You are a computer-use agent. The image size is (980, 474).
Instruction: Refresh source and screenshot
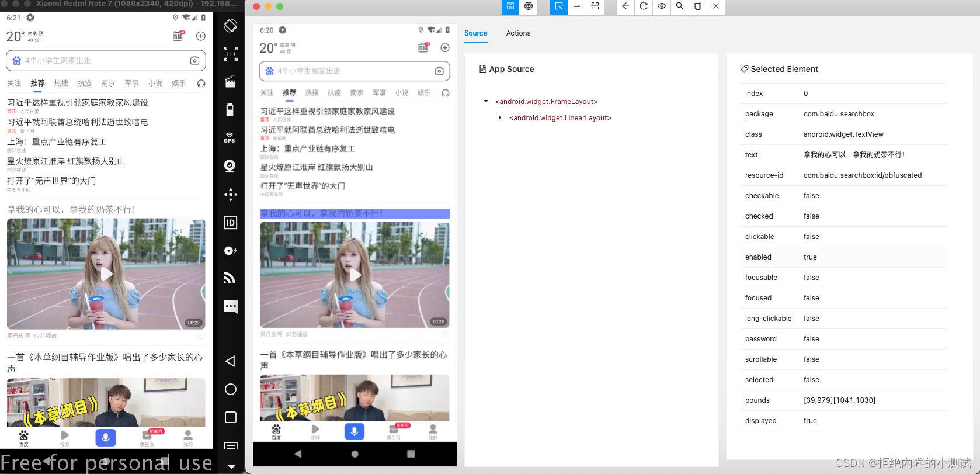point(644,6)
